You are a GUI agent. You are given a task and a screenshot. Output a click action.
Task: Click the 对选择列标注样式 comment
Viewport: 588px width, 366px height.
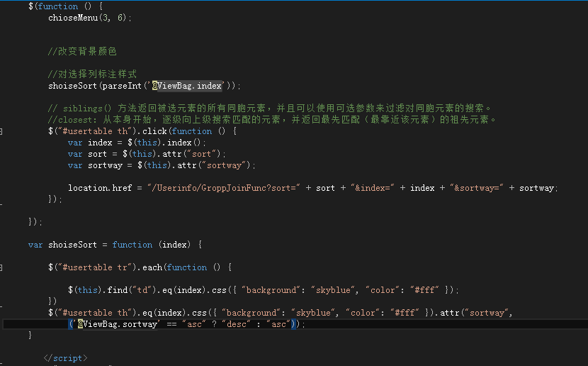(92, 74)
